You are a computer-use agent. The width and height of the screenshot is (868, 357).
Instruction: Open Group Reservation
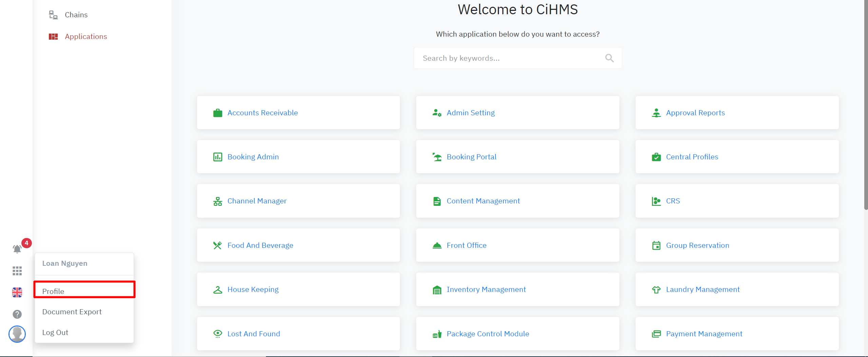[737, 245]
